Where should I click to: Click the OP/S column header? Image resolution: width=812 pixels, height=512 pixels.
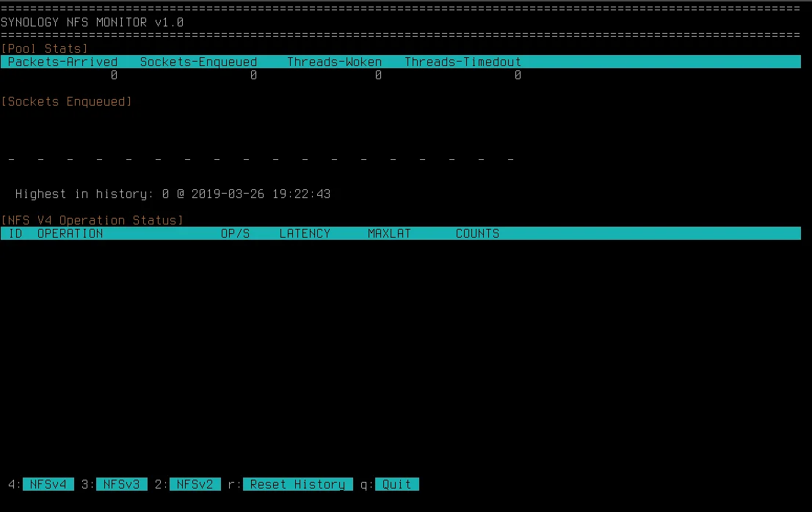(235, 234)
